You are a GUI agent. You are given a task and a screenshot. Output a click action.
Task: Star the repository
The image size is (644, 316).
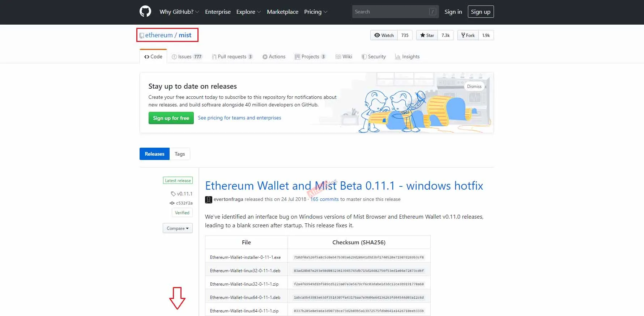[427, 35]
